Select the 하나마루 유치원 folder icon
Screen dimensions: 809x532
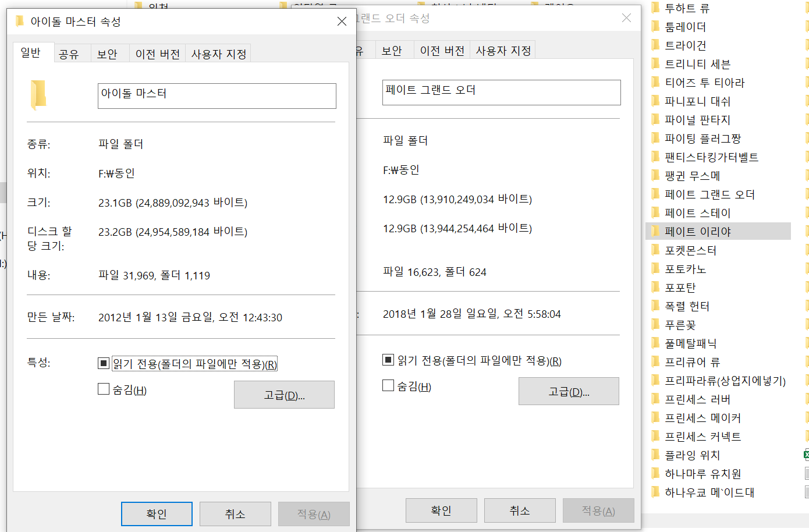click(x=655, y=474)
